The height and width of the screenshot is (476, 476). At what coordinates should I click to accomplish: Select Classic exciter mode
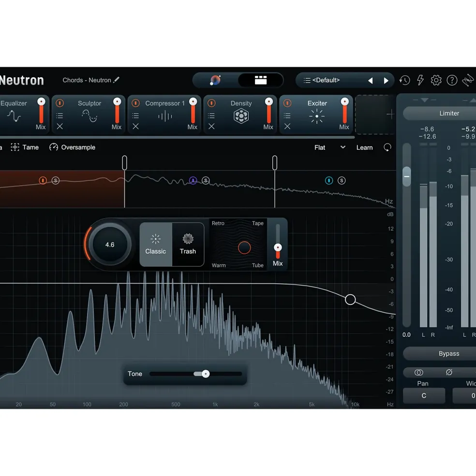pyautogui.click(x=156, y=245)
